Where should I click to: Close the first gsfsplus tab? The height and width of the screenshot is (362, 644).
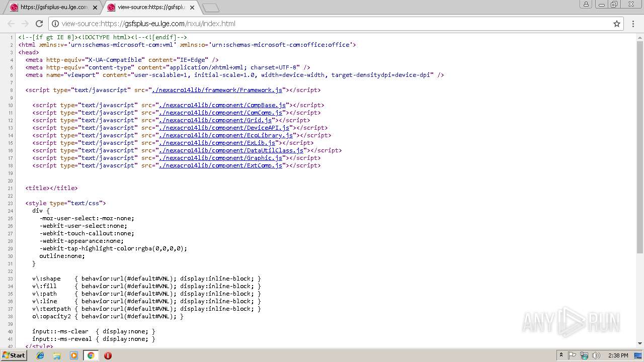coord(95,8)
